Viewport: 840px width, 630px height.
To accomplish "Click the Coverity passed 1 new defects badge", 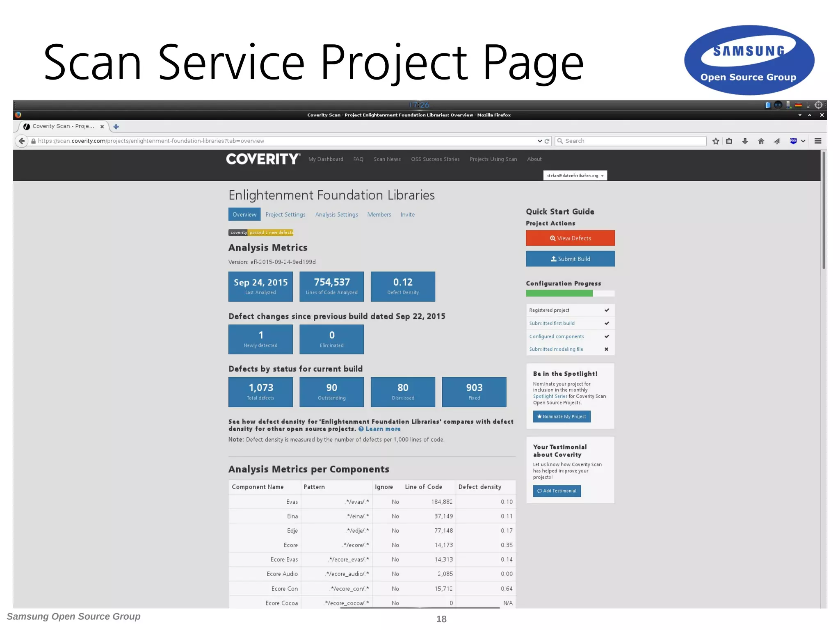I will [261, 233].
